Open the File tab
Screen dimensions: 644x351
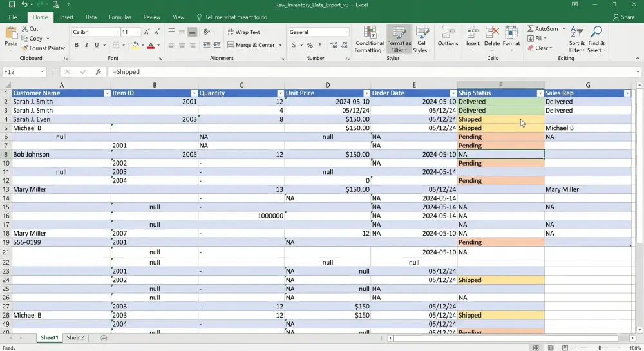[13, 17]
